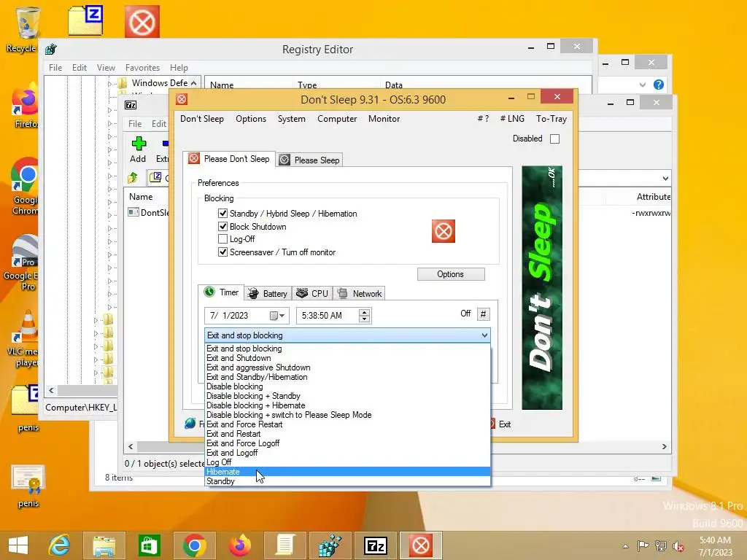The width and height of the screenshot is (747, 560).
Task: Click the globe icon at Don't Sleep bottom
Action: [x=190, y=424]
